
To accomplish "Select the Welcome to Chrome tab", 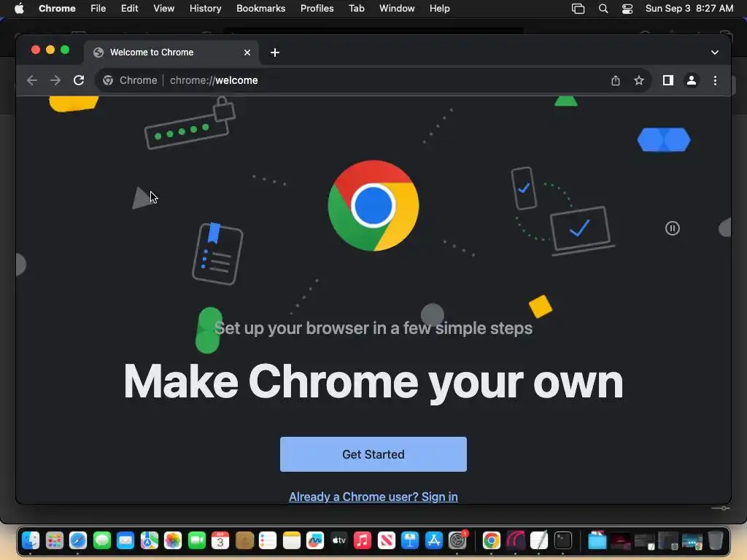I will [x=171, y=52].
